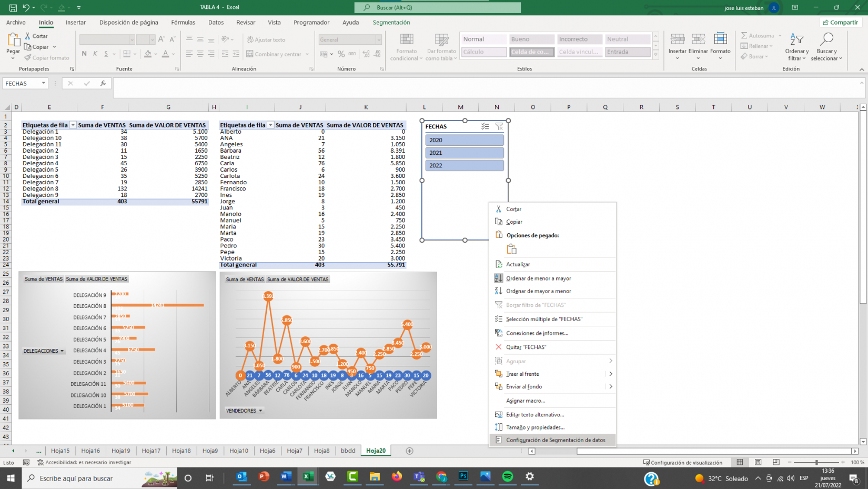Choose Ordenar de menor a mayor
Image resolution: width=868 pixels, height=489 pixels.
[x=553, y=278]
